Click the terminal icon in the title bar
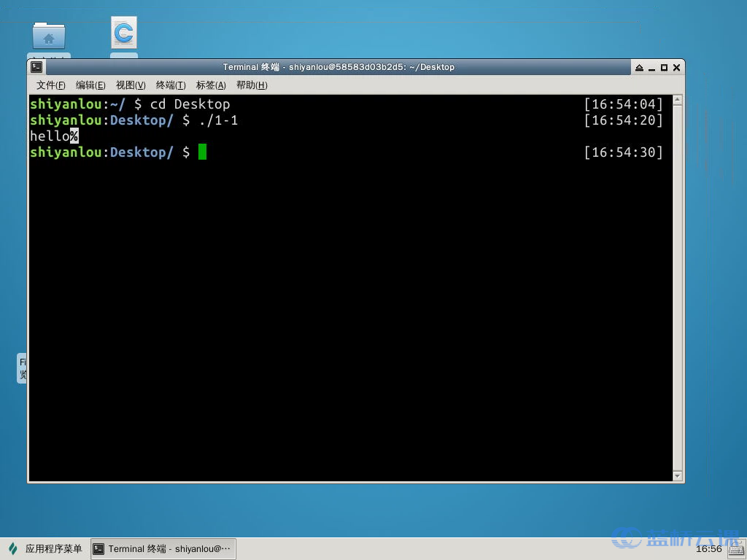This screenshot has width=747, height=560. [36, 67]
